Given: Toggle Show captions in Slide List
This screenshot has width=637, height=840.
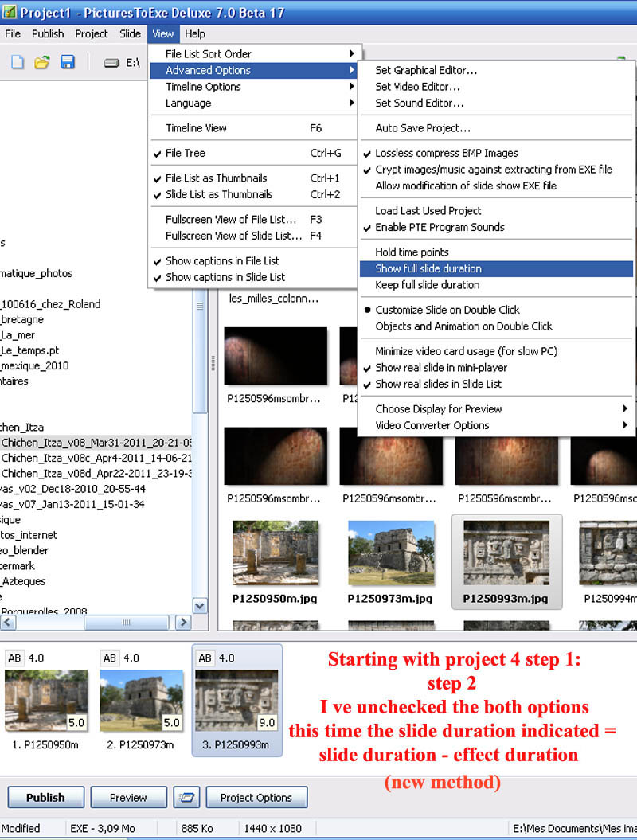Looking at the screenshot, I should click(x=253, y=277).
